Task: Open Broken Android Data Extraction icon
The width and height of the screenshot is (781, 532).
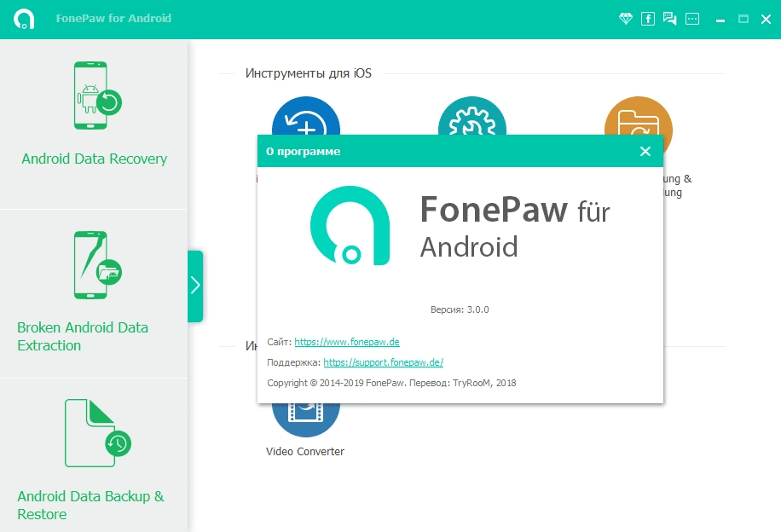Action: [97, 265]
